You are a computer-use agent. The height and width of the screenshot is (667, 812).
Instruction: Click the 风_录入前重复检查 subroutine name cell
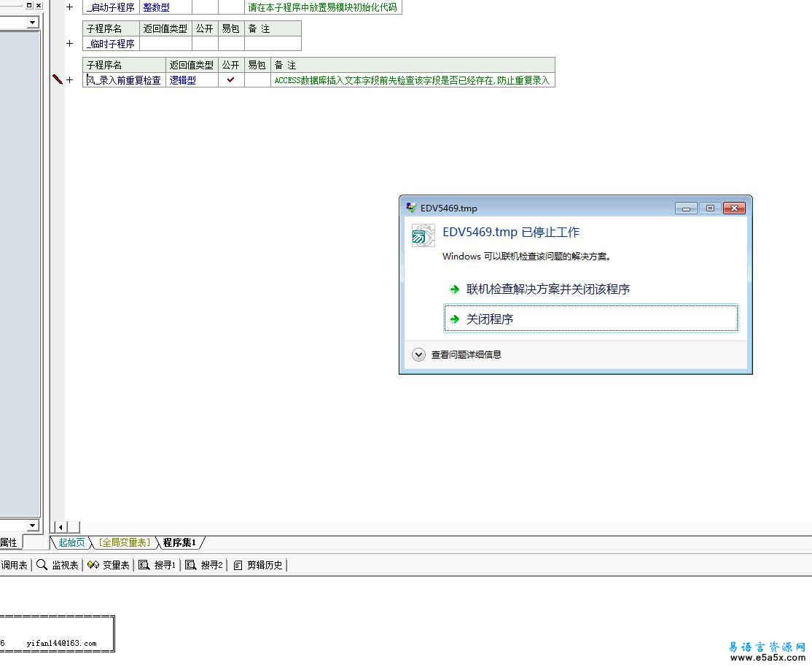pyautogui.click(x=125, y=79)
